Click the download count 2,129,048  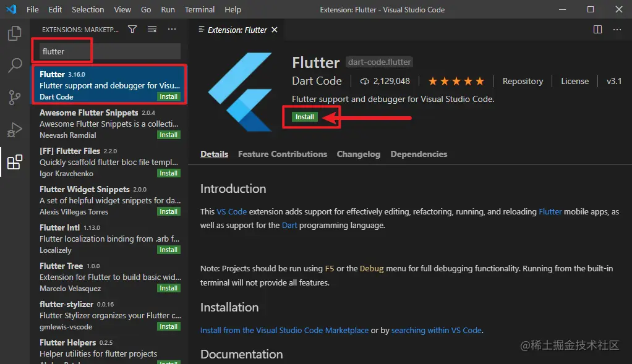click(x=385, y=82)
